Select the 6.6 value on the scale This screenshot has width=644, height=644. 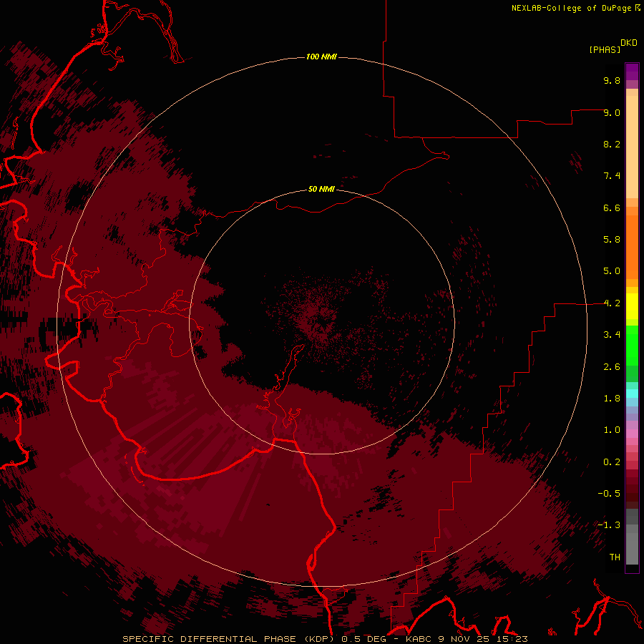point(612,208)
